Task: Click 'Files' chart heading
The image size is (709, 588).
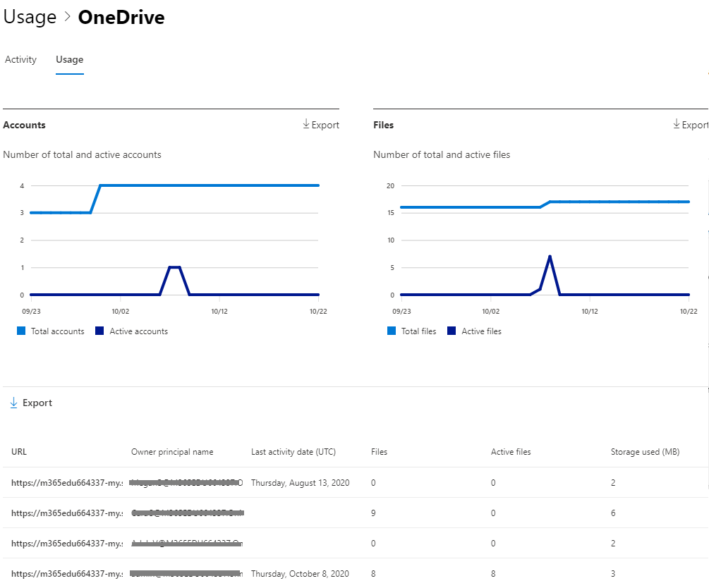Action: click(x=384, y=125)
